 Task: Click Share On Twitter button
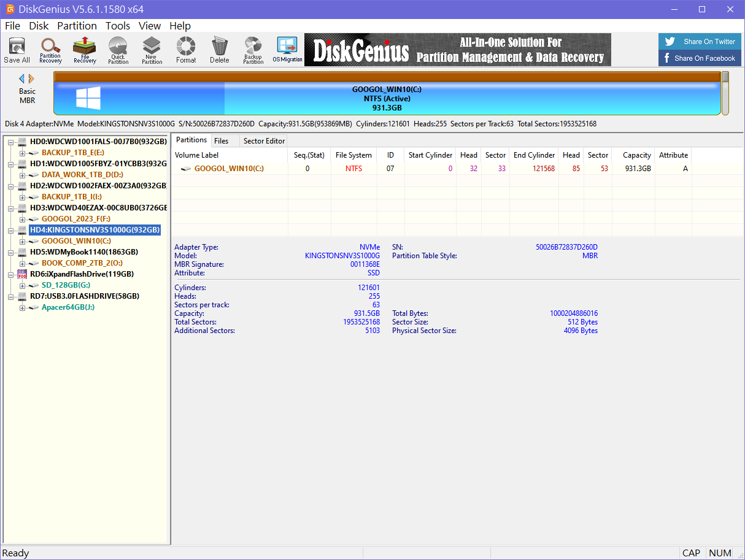coord(700,42)
